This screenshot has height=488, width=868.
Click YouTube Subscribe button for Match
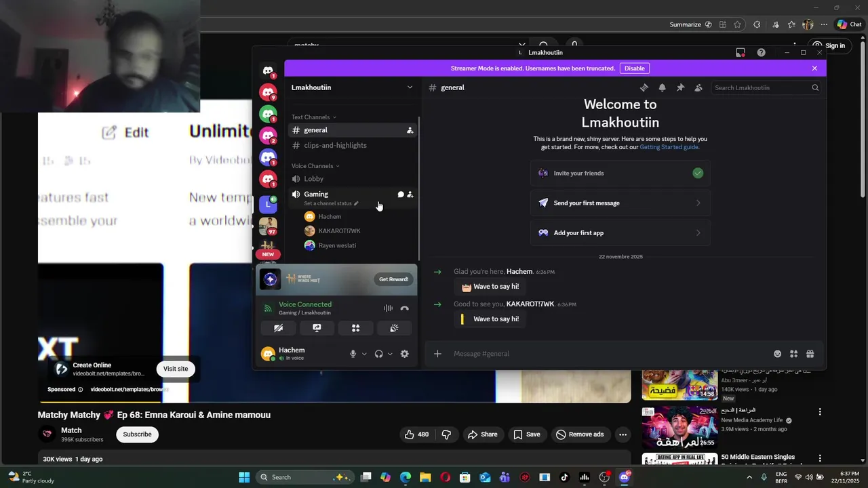[137, 434]
